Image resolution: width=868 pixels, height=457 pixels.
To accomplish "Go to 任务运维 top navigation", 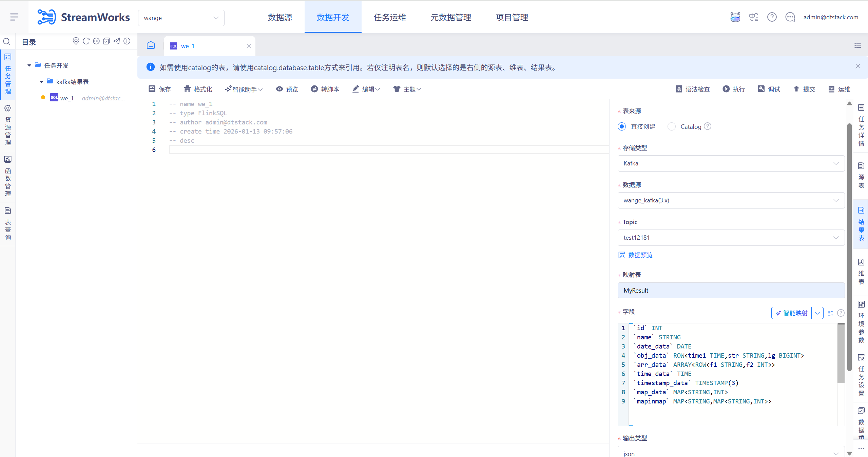I will 390,17.
